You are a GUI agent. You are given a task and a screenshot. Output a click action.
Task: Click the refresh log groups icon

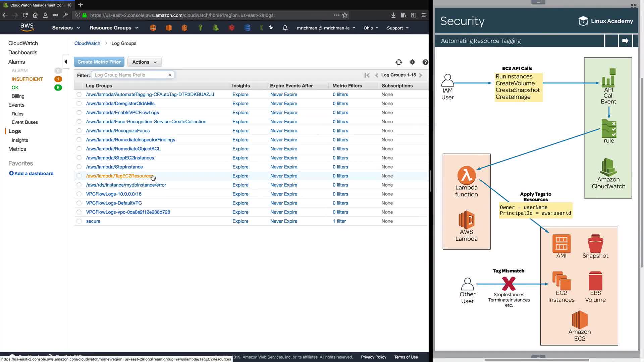click(x=398, y=62)
